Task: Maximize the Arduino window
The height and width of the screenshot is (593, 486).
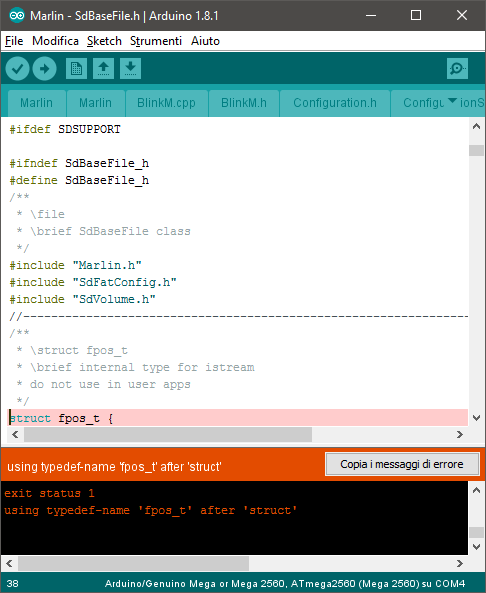Action: tap(416, 16)
